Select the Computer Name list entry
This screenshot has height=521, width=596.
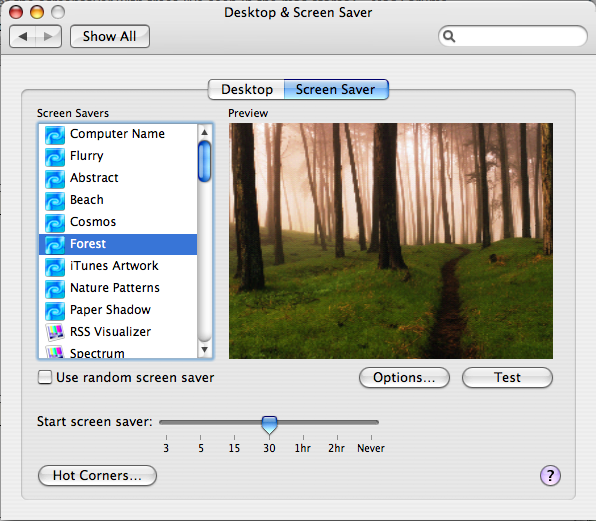tap(118, 135)
